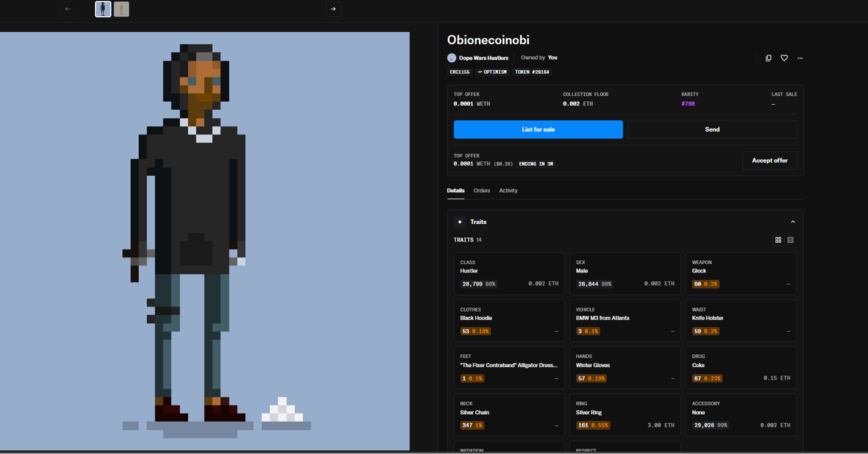This screenshot has width=868, height=454.
Task: Click the TOKEN #29164 badge
Action: click(x=532, y=72)
